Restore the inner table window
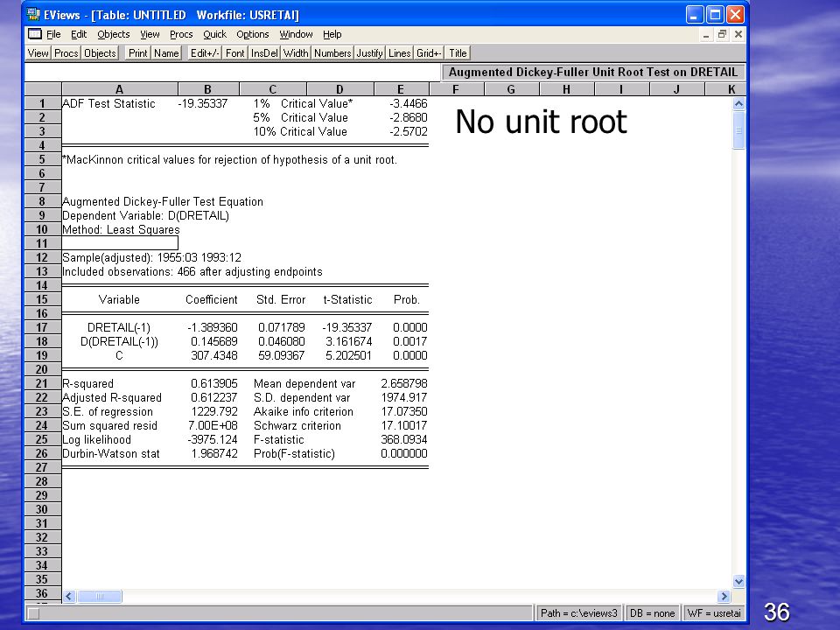 pos(722,34)
